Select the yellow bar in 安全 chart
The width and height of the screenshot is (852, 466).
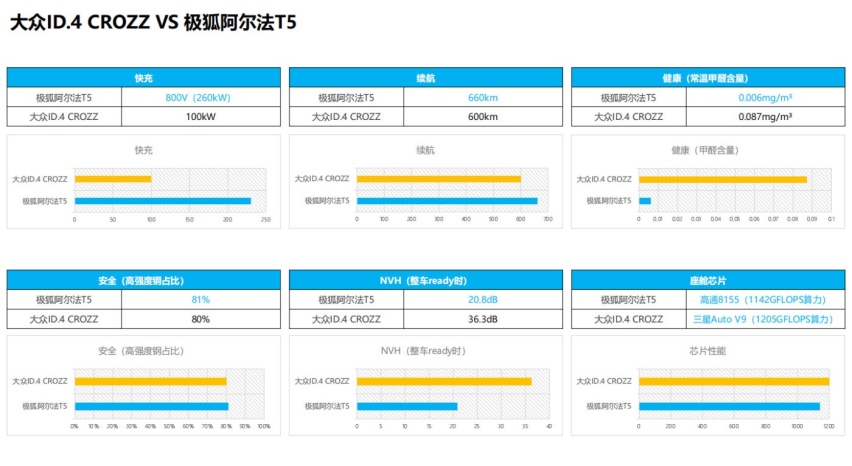151,381
